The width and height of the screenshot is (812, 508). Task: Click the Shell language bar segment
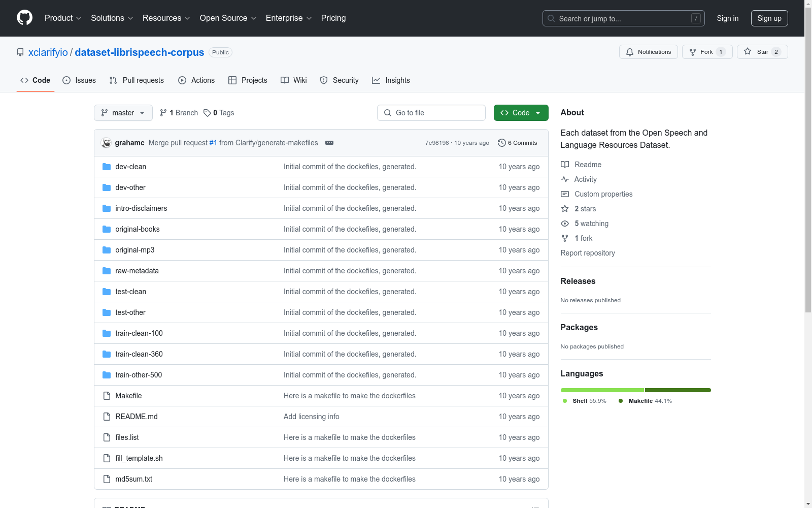click(602, 390)
